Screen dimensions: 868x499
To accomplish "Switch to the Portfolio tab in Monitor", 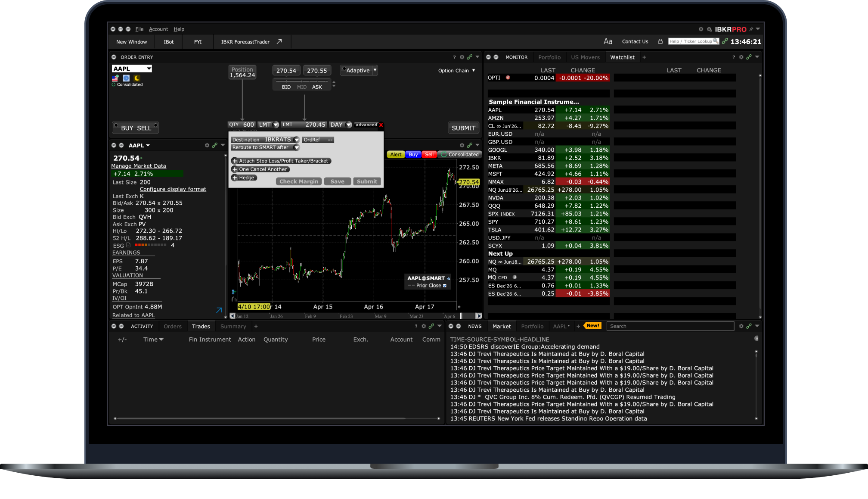I will tap(549, 57).
